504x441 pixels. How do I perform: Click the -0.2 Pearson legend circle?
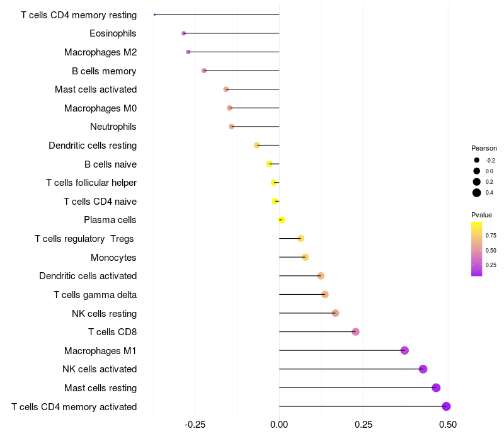coord(477,160)
